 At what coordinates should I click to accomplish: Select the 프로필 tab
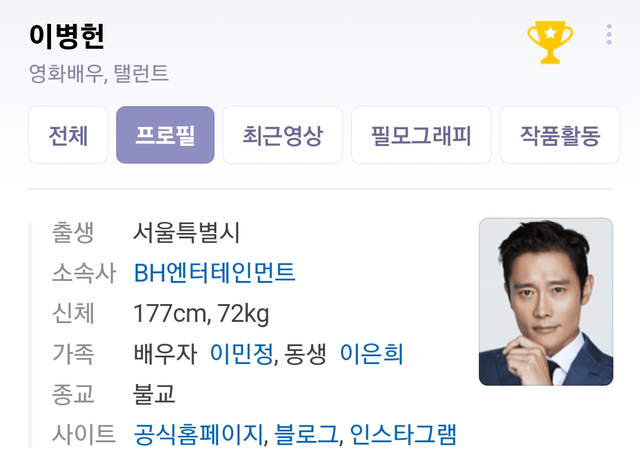(x=165, y=135)
